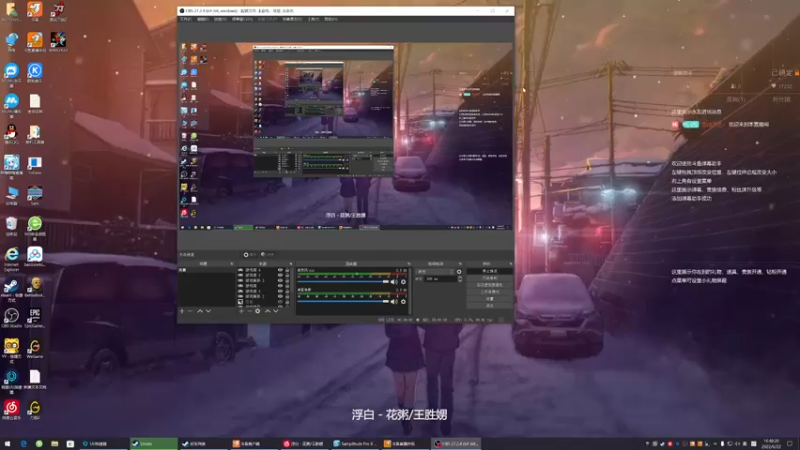Image resolution: width=800 pixels, height=450 pixels.
Task: Remove the selected source with the minus icon
Action: tap(249, 311)
